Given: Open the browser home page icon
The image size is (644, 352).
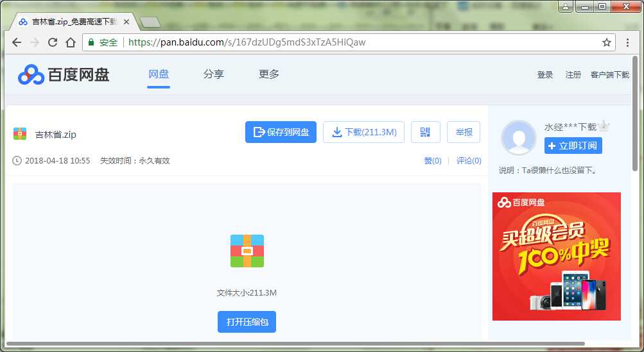Looking at the screenshot, I should pyautogui.click(x=71, y=42).
